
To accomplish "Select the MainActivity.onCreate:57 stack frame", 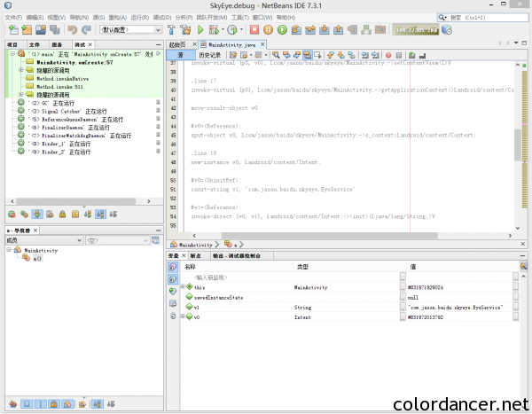I will tap(74, 62).
